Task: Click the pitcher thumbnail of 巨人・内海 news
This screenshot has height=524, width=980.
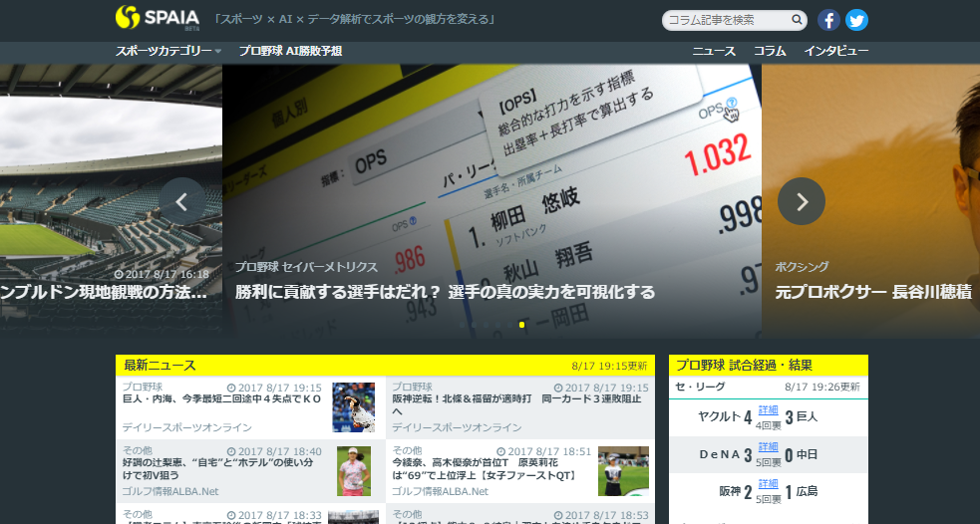Action: (x=353, y=407)
